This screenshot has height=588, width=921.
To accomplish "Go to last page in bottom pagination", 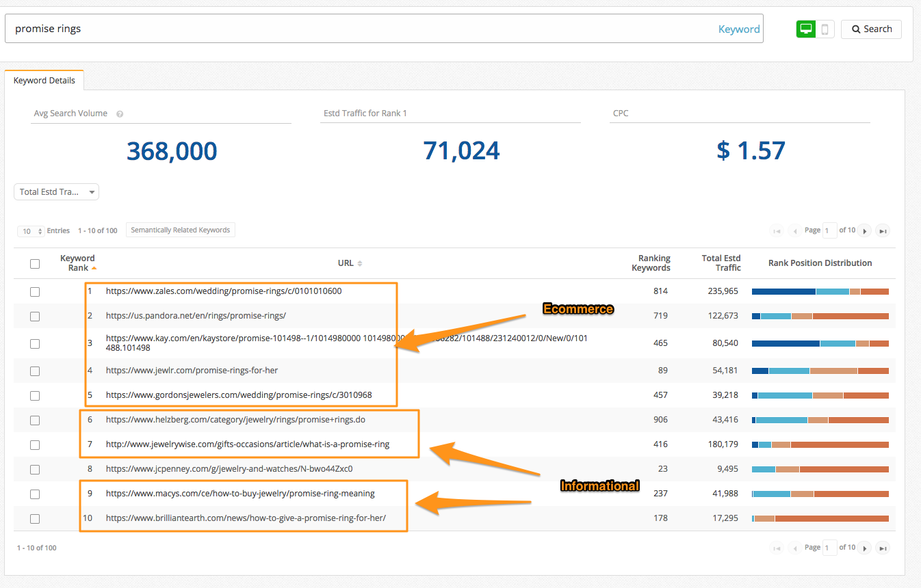I will click(883, 548).
